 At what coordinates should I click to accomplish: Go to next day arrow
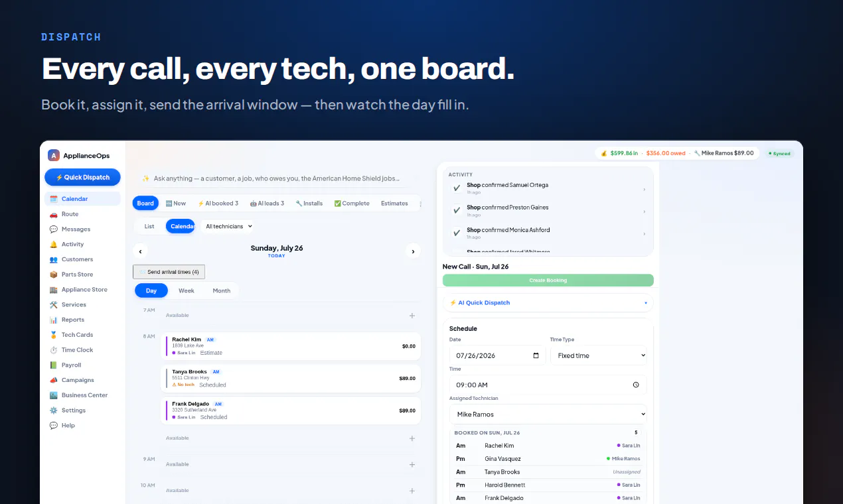click(x=413, y=251)
